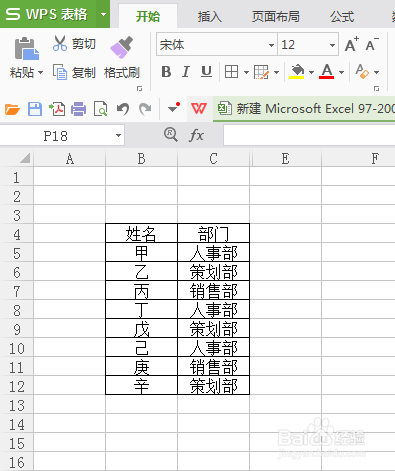
Task: Click the cell containing 丙
Action: [141, 290]
